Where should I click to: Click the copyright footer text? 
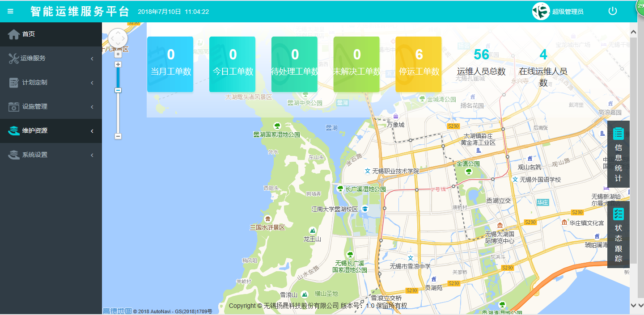coord(318,306)
